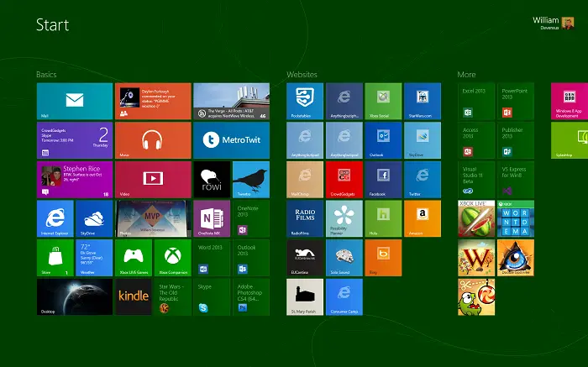This screenshot has width=588, height=367.
Task: Launch the MetroTwit tile
Action: point(231,140)
